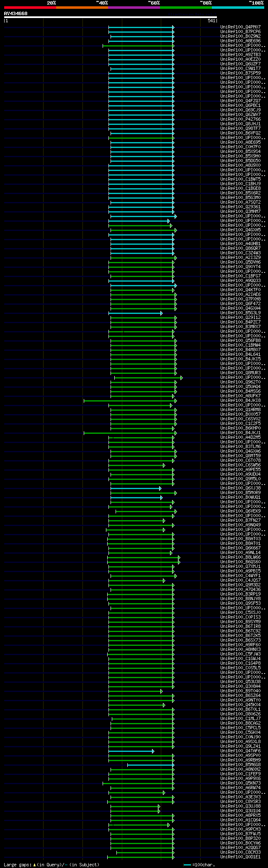The height and width of the screenshot is (868, 268).
Task: Select the UniRef100_C1BWT5 label
Action: (240, 179)
